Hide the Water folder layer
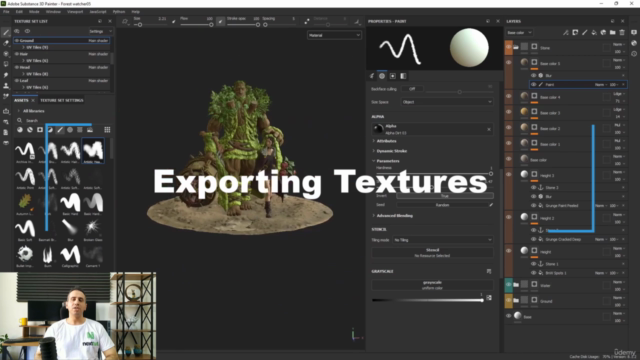 pyautogui.click(x=509, y=284)
